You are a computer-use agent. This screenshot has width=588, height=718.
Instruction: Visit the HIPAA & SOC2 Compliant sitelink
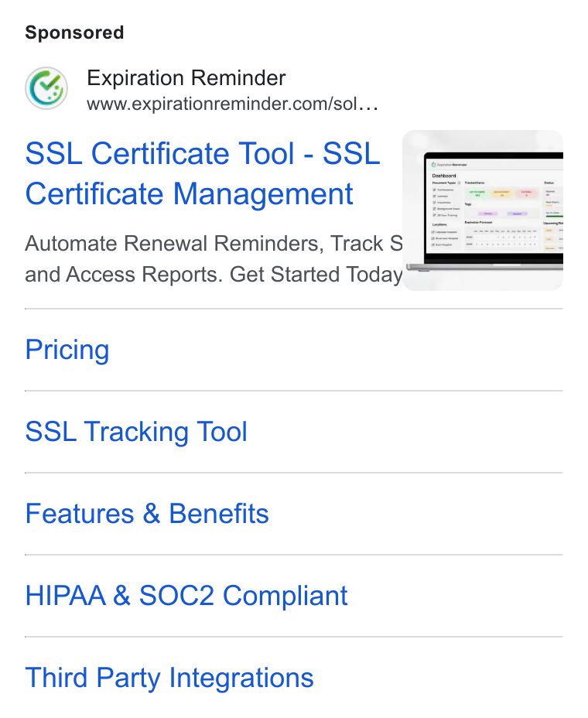point(186,596)
